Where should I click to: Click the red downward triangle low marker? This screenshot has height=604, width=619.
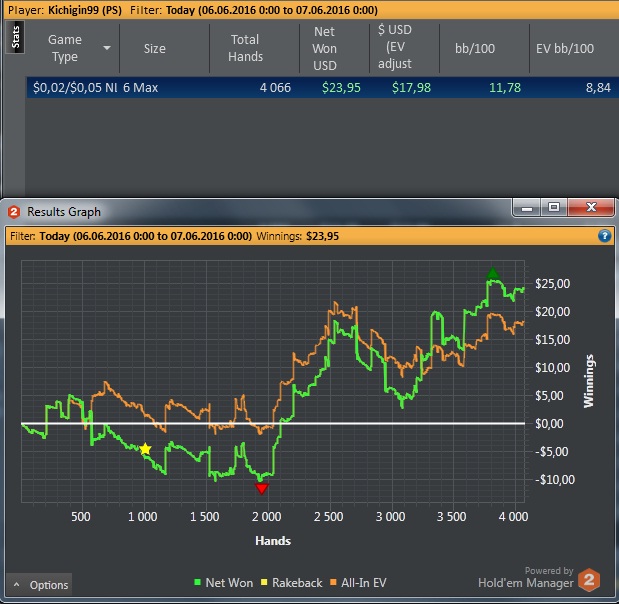click(x=261, y=489)
